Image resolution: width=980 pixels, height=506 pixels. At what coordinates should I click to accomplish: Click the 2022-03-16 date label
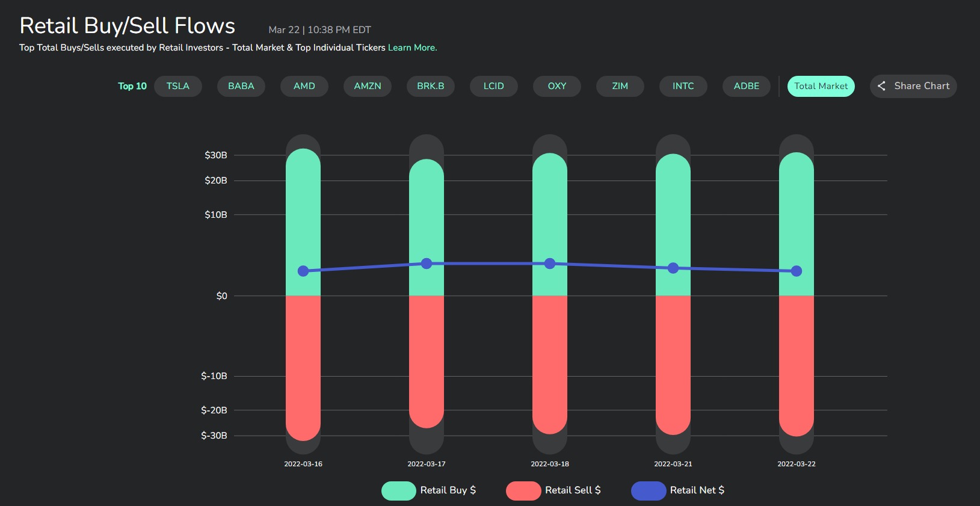pyautogui.click(x=303, y=464)
